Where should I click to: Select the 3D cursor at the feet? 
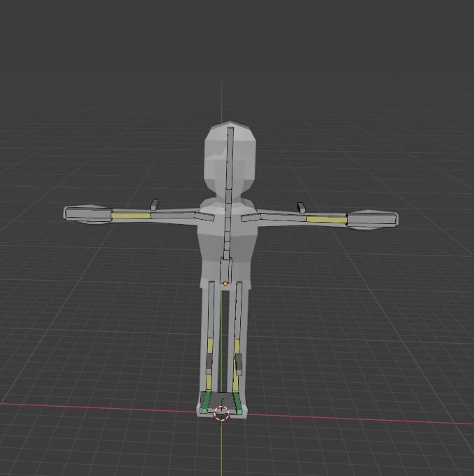[x=221, y=413]
